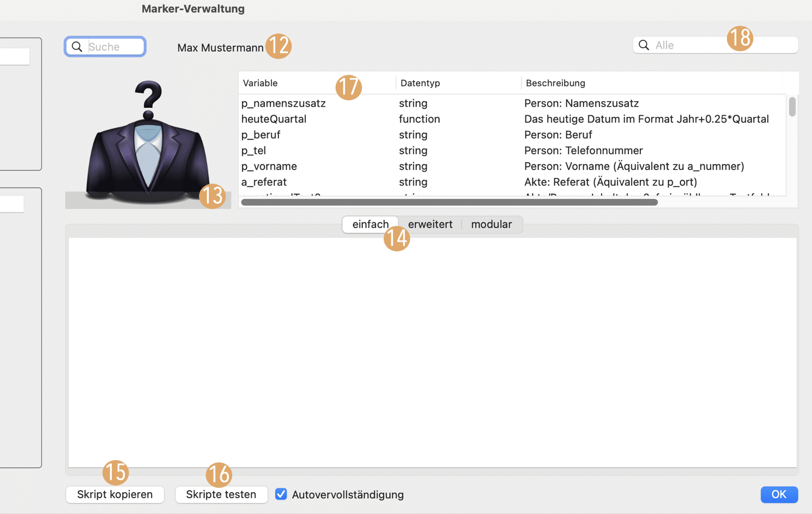
Task: Click description 'Akte: Referat (Äquivalent zu p_ort)'
Action: click(611, 182)
